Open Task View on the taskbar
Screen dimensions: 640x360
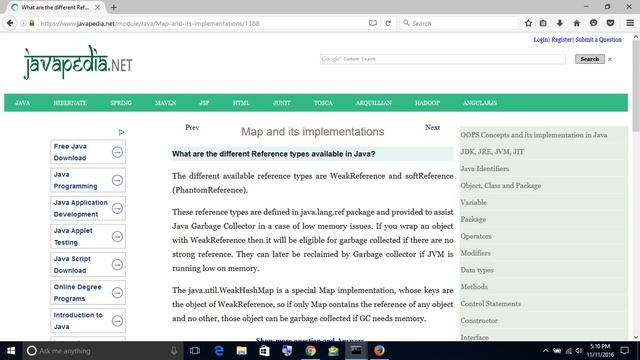(x=195, y=351)
